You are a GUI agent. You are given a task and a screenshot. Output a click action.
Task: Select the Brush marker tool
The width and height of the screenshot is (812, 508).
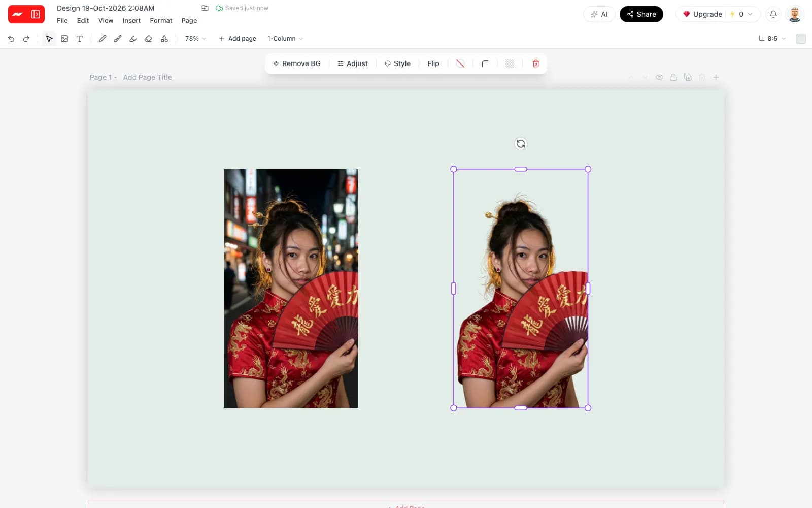click(118, 39)
